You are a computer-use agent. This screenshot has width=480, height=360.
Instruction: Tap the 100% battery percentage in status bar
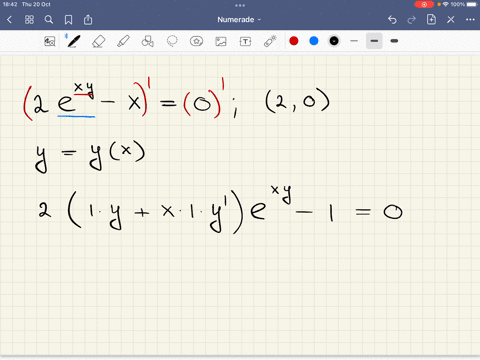458,4
